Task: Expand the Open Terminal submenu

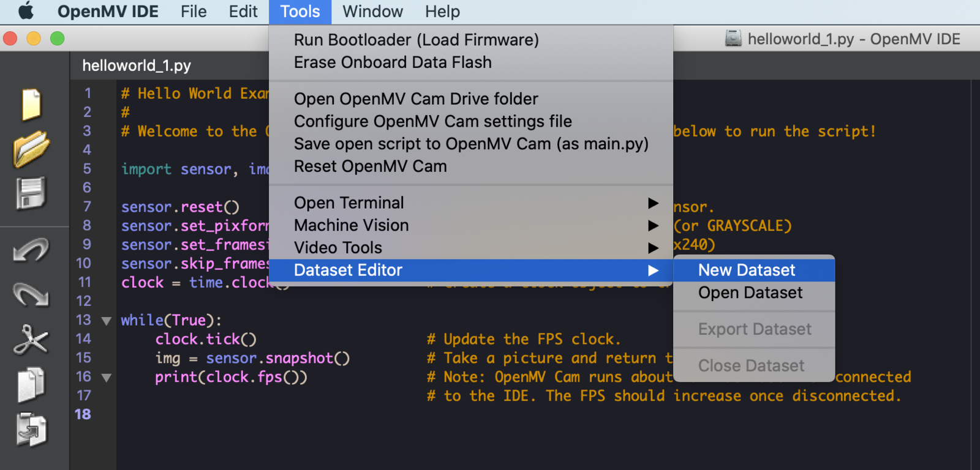Action: point(471,203)
